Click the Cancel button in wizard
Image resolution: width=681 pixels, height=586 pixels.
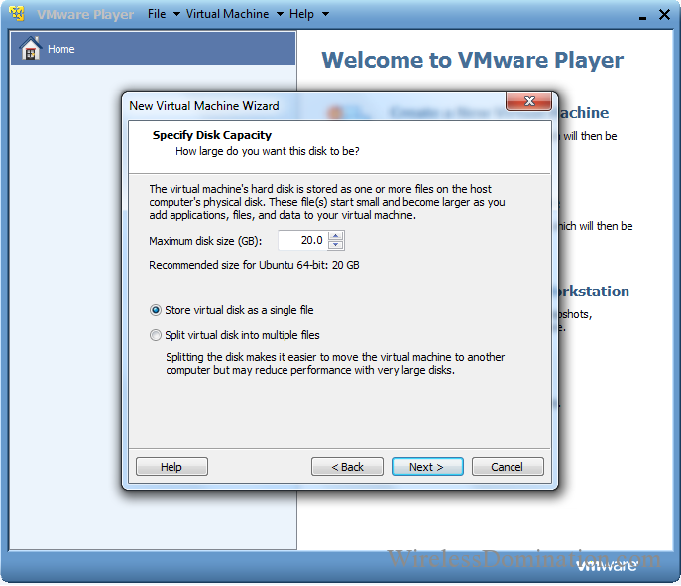pos(507,467)
